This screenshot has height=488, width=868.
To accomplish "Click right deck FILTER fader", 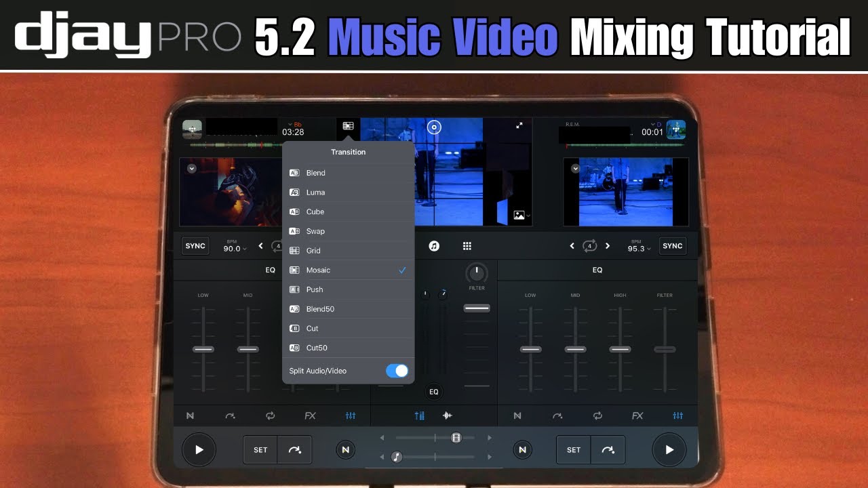I will point(665,349).
